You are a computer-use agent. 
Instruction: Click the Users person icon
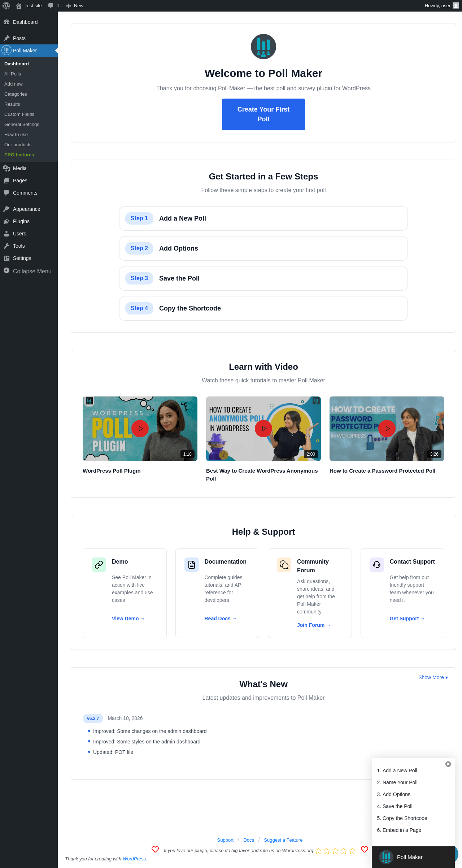point(6,234)
